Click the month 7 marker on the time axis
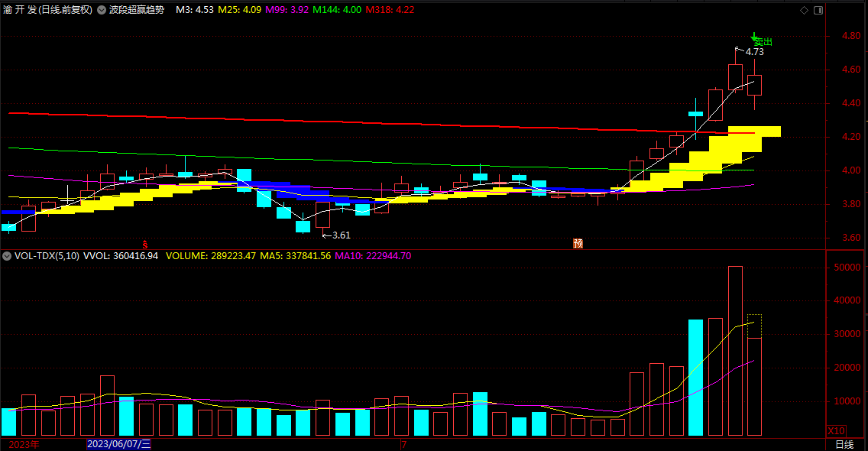Image resolution: width=868 pixels, height=451 pixels. (404, 445)
